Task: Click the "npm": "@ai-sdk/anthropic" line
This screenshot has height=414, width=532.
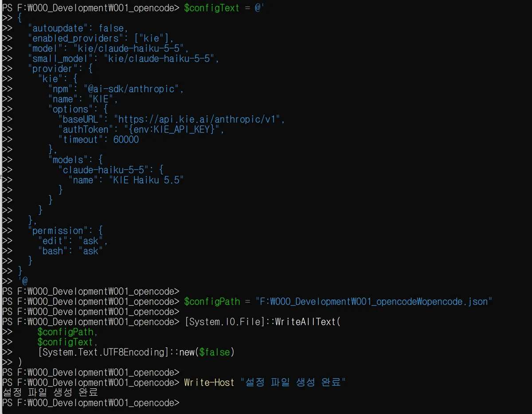Action: coord(116,89)
